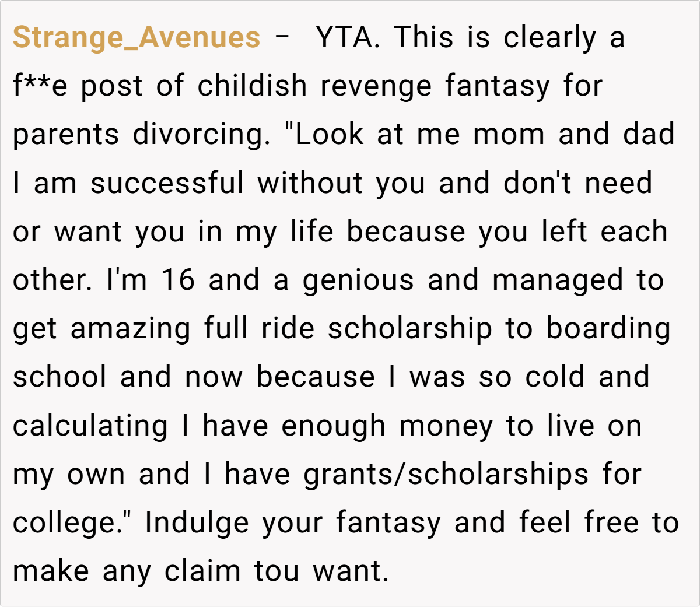Click the word boarding
This screenshot has width=700, height=607.
tap(608, 328)
